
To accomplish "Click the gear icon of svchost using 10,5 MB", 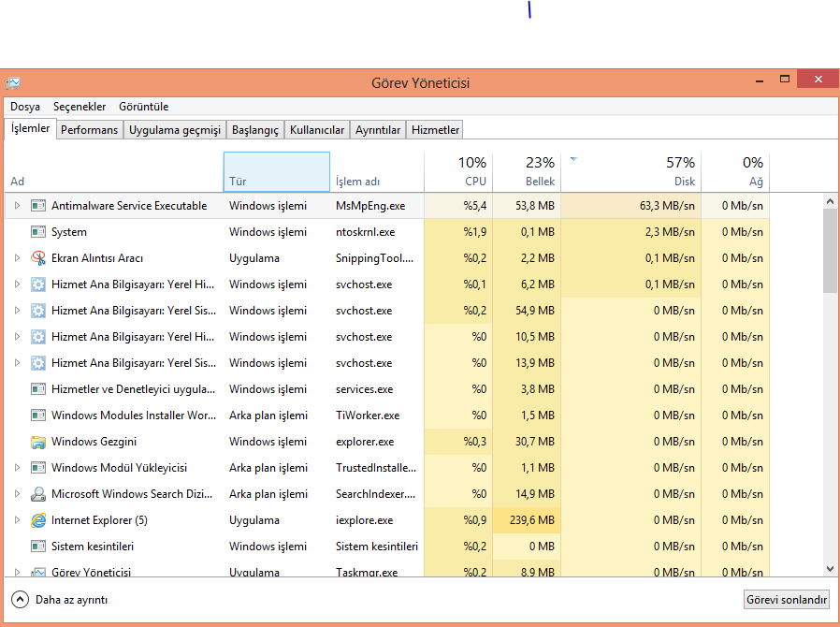I will pyautogui.click(x=38, y=337).
